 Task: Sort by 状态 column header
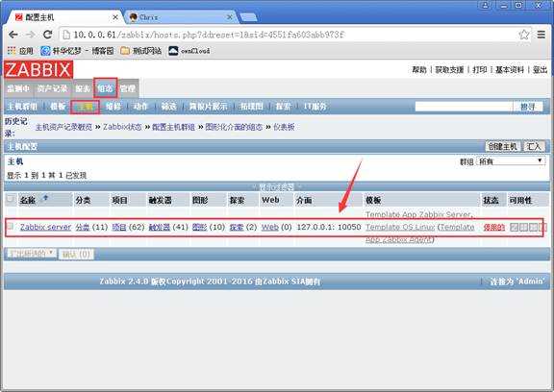[491, 200]
